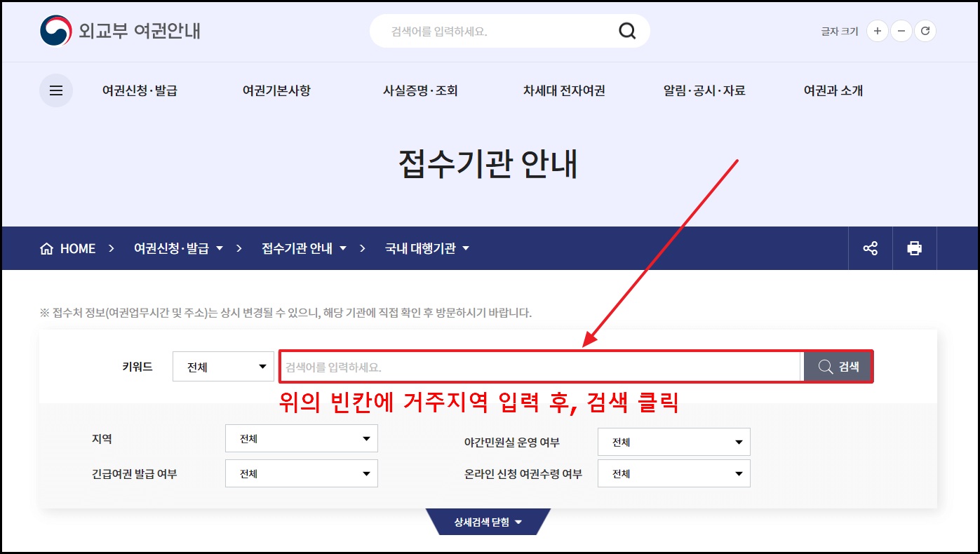
Task: Open the 차세대 전자여권 menu
Action: pyautogui.click(x=563, y=90)
